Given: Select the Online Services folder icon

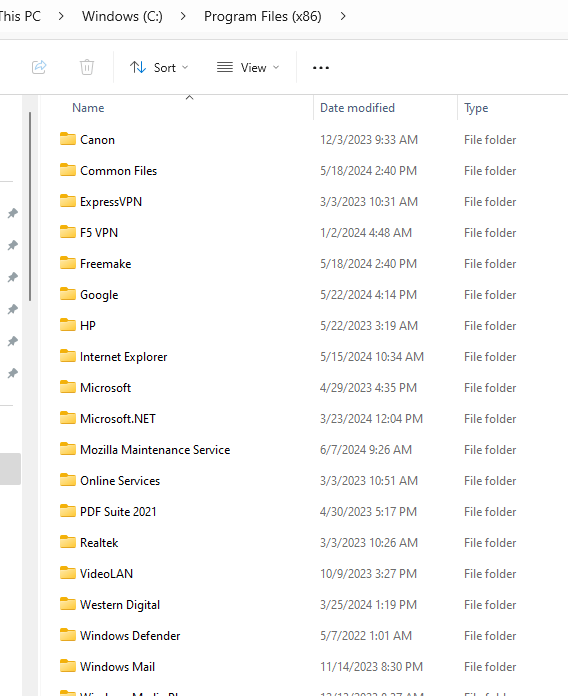Looking at the screenshot, I should [x=68, y=480].
